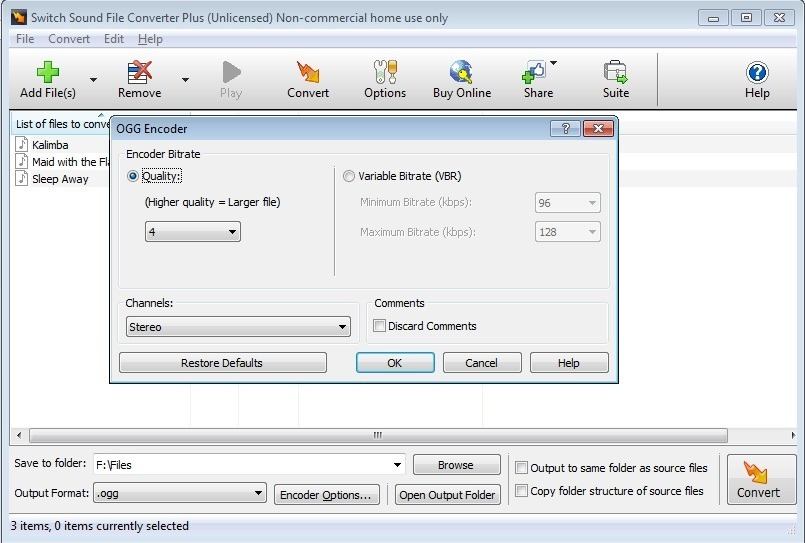
Task: Open the Output Format .ogg dropdown
Action: (x=180, y=493)
